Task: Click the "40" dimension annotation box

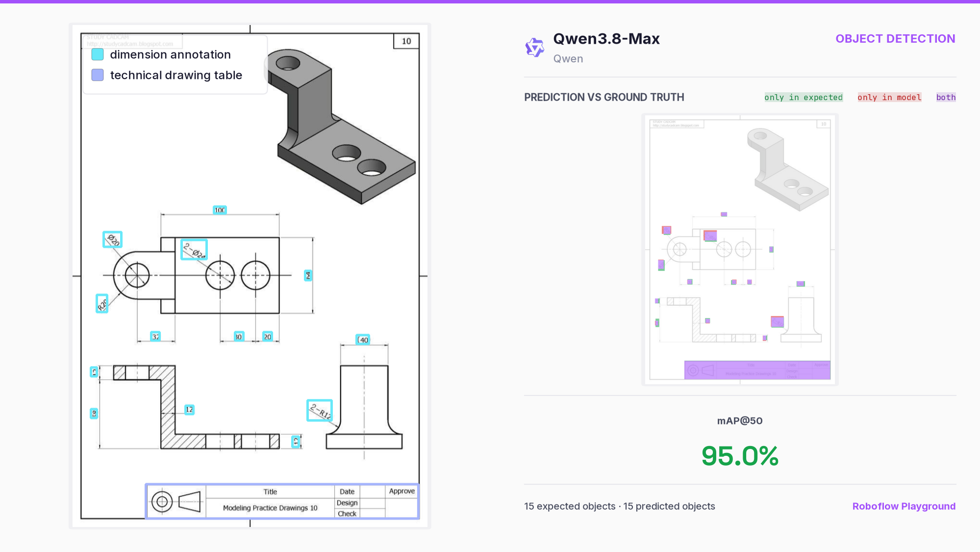Action: pyautogui.click(x=363, y=340)
